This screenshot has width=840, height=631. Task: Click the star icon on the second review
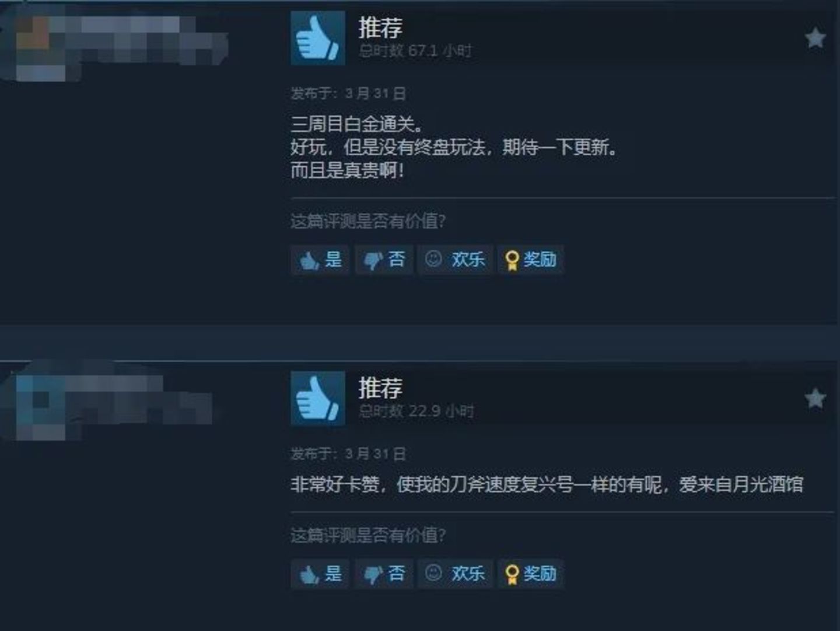815,399
